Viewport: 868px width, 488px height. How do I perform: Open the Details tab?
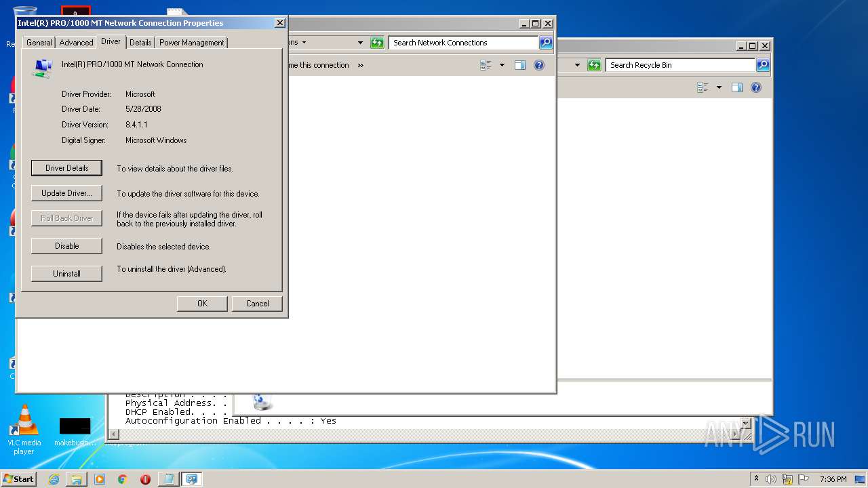tap(140, 42)
